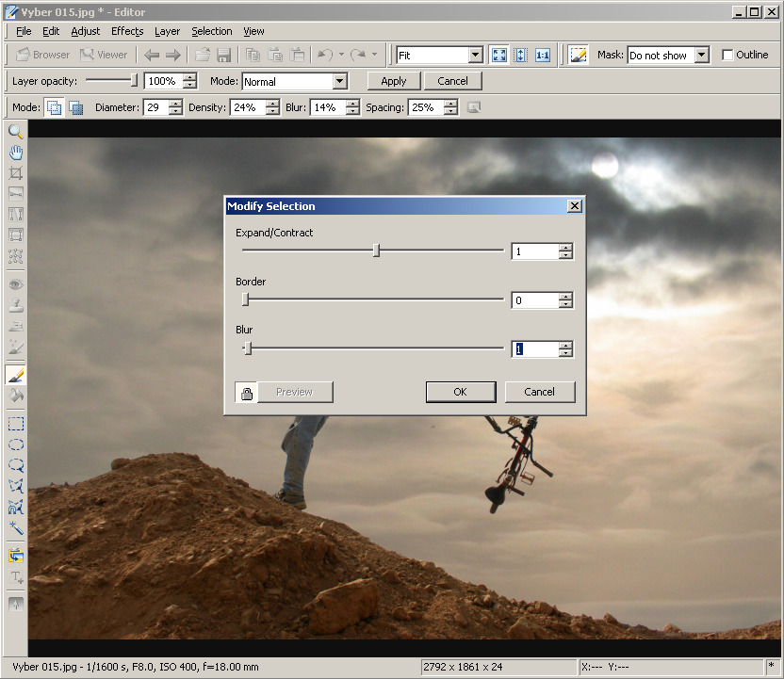Select the Magic wand tool
Screen dimensions: 784x679
16,528
